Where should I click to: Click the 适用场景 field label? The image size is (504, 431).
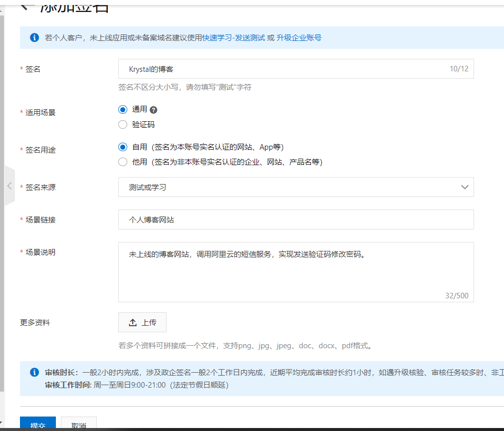(40, 113)
